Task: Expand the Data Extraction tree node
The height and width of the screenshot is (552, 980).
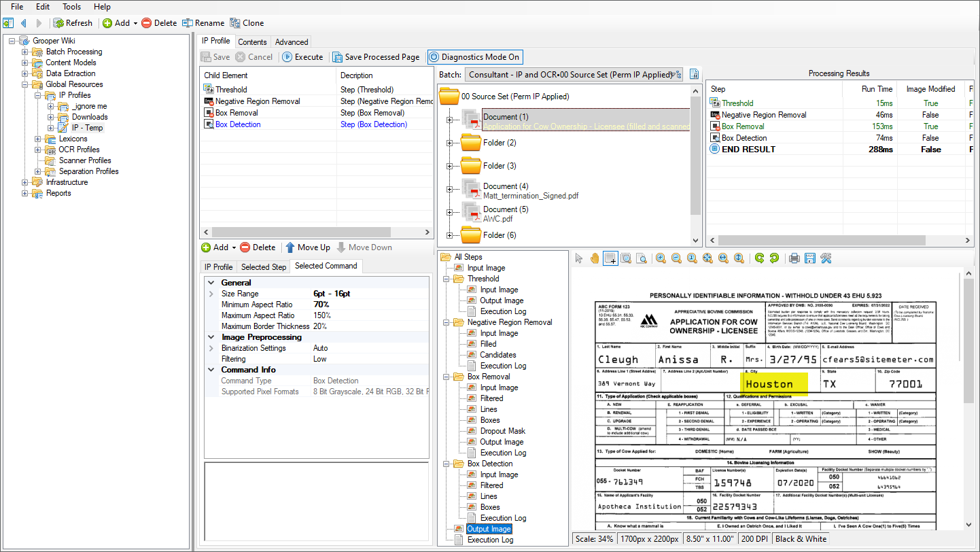Action: tap(25, 73)
